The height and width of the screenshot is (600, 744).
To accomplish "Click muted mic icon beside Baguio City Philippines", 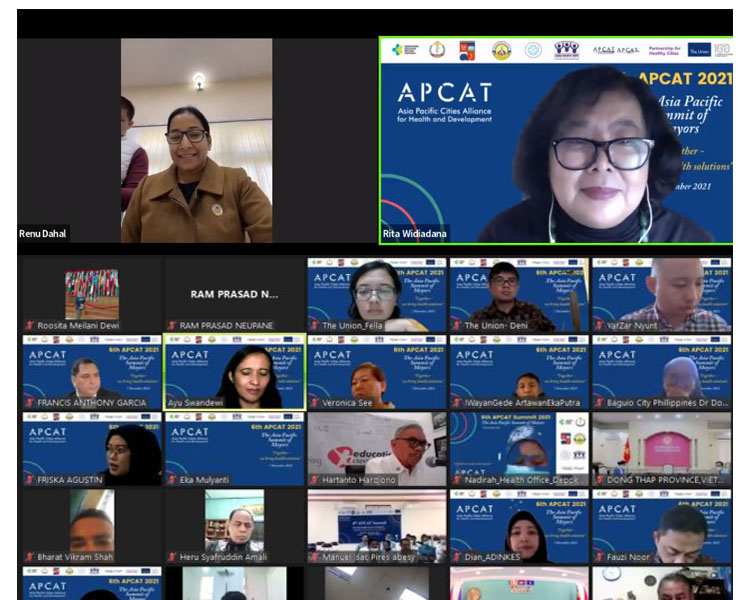I will click(599, 403).
